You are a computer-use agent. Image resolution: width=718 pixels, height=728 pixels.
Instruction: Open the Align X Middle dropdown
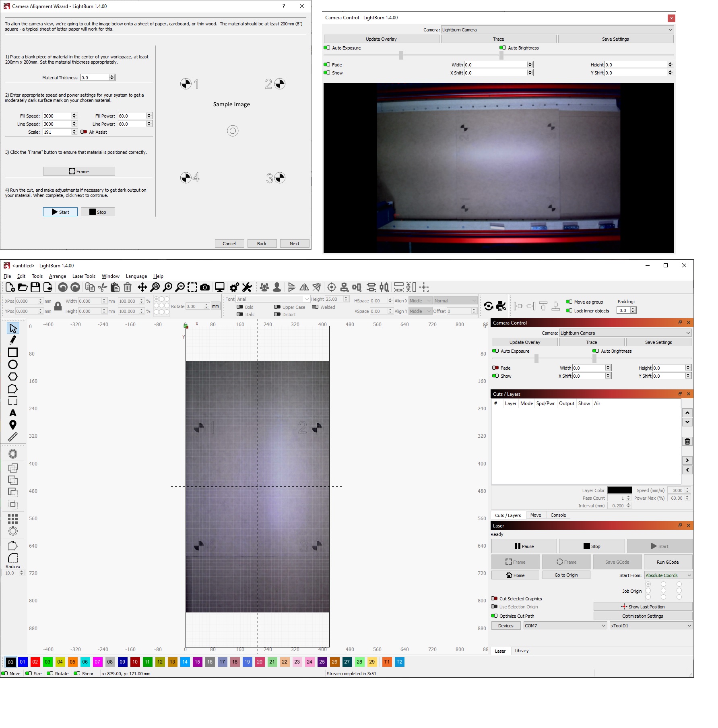click(420, 301)
